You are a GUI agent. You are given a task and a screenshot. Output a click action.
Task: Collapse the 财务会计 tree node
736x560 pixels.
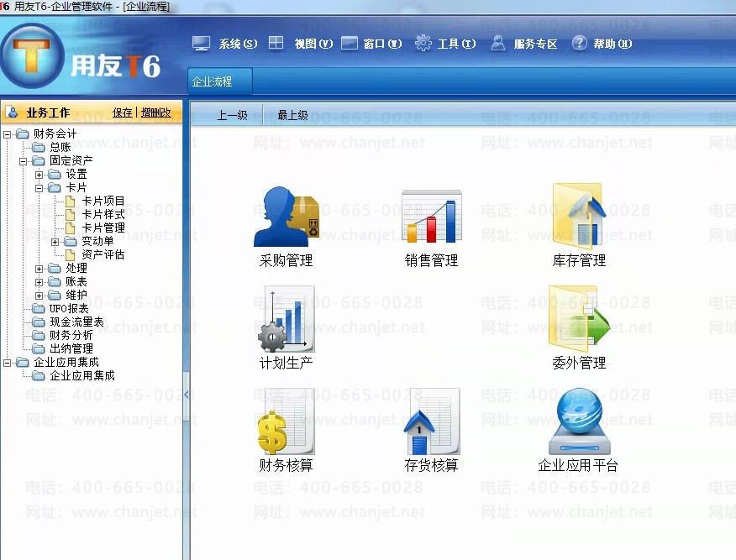tap(7, 134)
